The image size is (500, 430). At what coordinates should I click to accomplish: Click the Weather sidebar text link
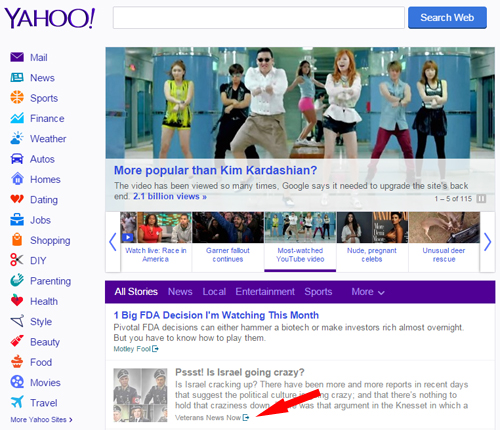48,139
